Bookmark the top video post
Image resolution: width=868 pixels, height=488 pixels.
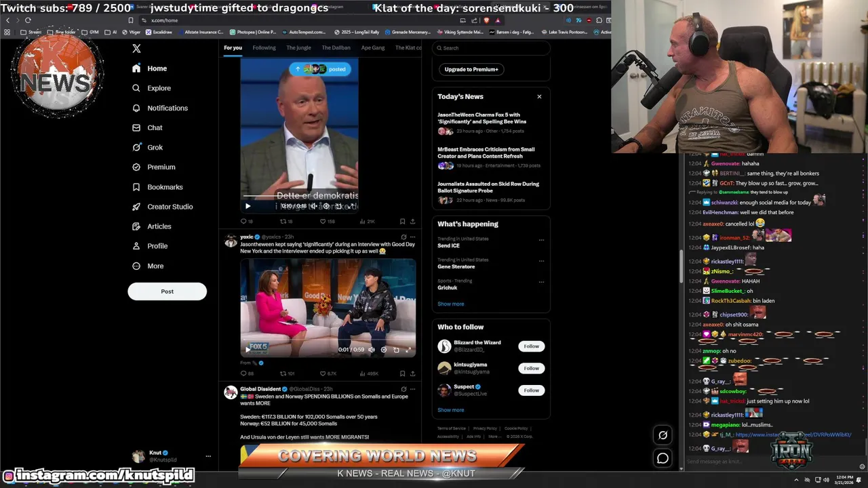(x=402, y=222)
